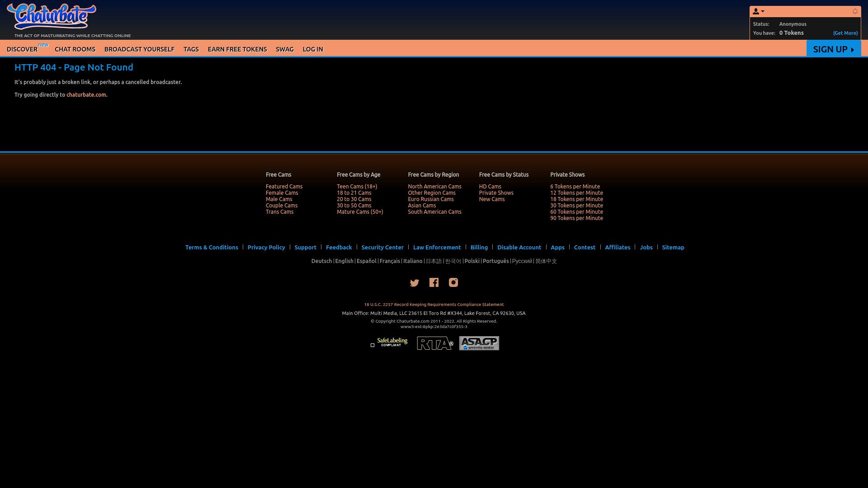Click the Get More tokens link
Screen dimensions: 868x488
pos(845,33)
